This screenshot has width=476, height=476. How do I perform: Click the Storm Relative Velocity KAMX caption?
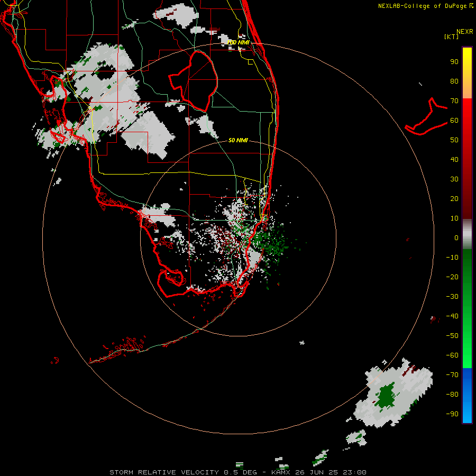tap(237, 472)
